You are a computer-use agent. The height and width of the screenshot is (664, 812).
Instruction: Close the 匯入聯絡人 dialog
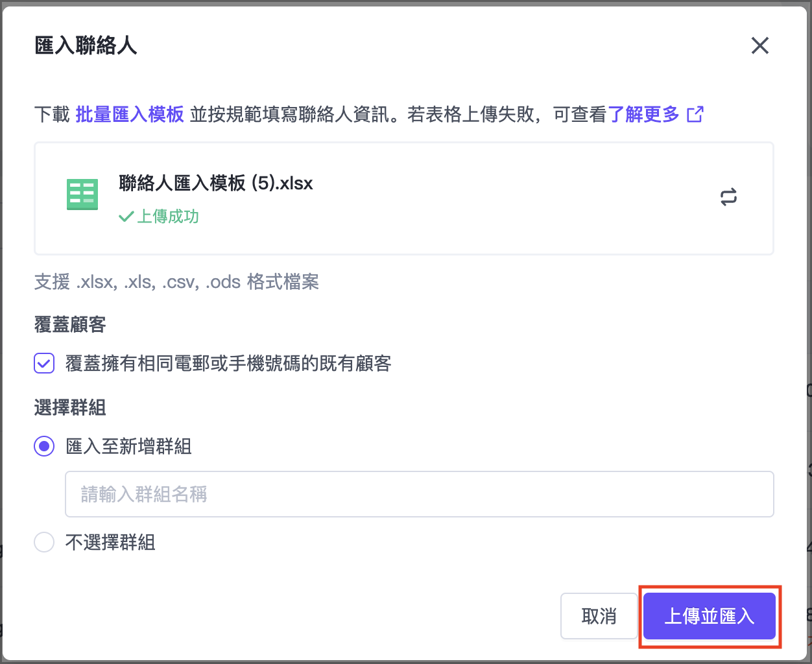[759, 45]
